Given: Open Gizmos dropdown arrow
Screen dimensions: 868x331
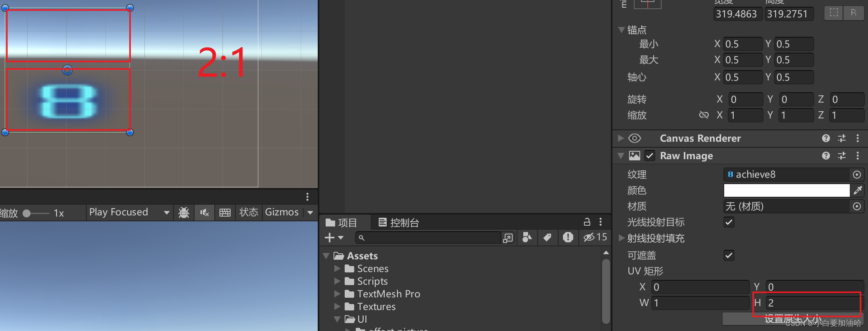Looking at the screenshot, I should 311,213.
